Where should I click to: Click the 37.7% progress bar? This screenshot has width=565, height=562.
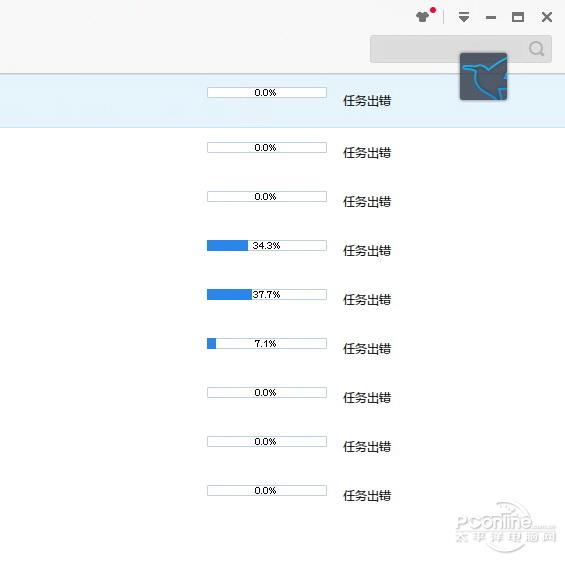pos(267,295)
